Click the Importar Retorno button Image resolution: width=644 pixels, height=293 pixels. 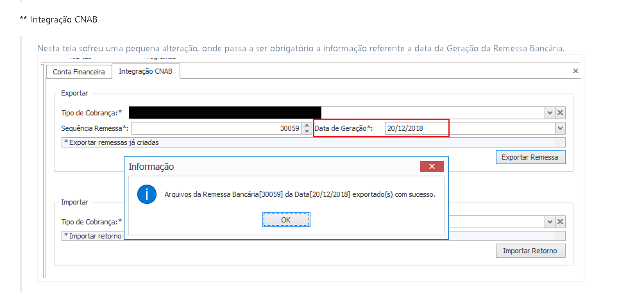coord(530,251)
